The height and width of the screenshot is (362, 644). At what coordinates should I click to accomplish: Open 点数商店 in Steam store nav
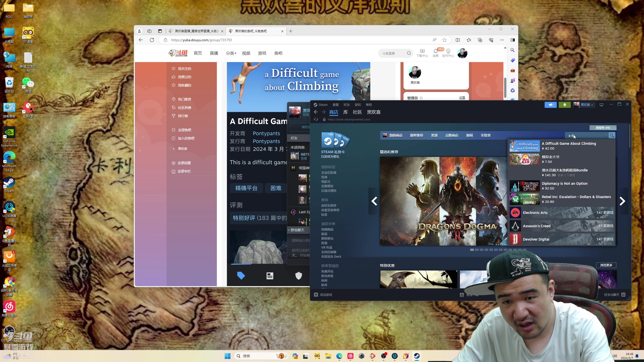452,135
